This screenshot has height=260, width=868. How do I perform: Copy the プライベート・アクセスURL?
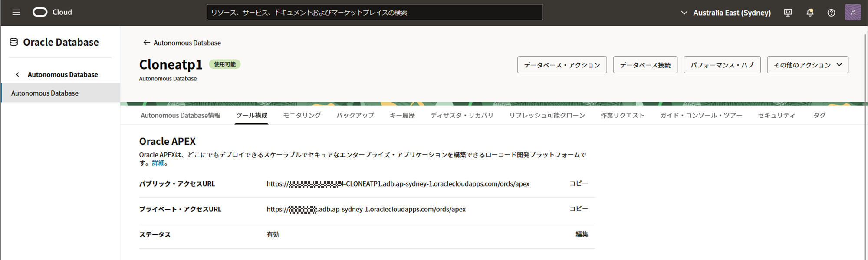tap(579, 209)
